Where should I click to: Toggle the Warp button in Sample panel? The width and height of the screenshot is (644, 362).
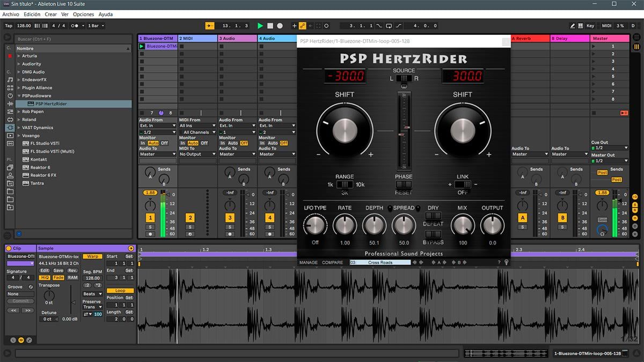(x=92, y=256)
